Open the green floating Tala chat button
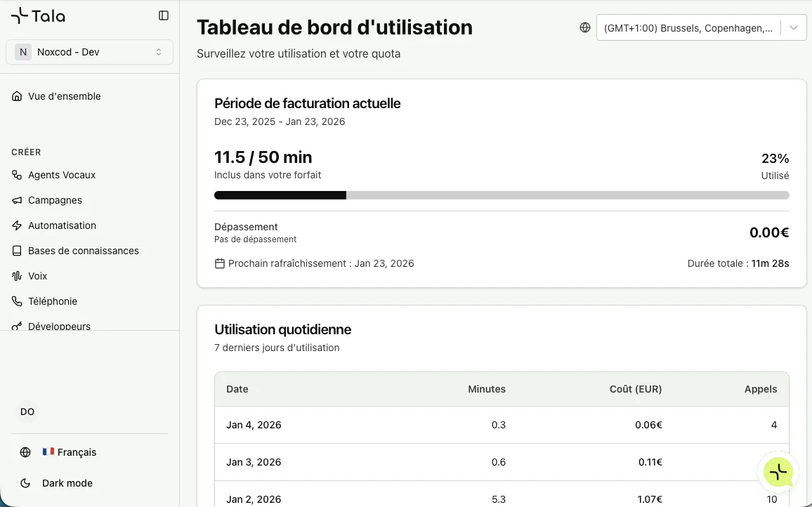The width and height of the screenshot is (812, 507). pyautogui.click(x=778, y=472)
